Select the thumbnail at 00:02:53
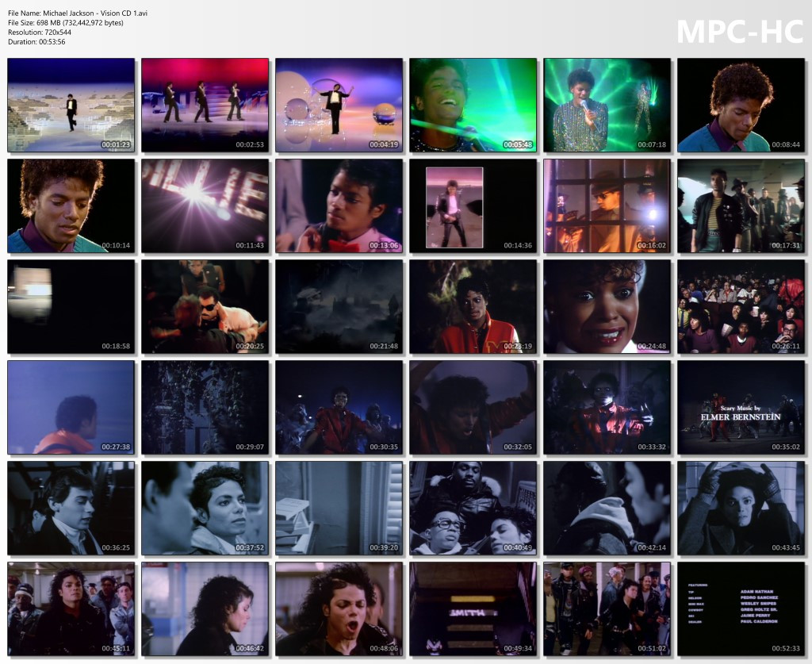Image resolution: width=812 pixels, height=664 pixels. [205, 106]
